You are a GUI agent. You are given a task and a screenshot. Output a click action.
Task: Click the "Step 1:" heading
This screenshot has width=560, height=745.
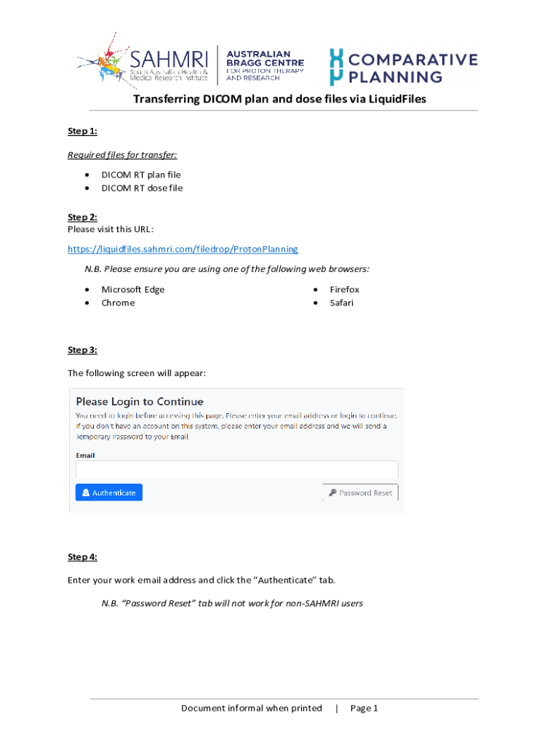(x=82, y=131)
